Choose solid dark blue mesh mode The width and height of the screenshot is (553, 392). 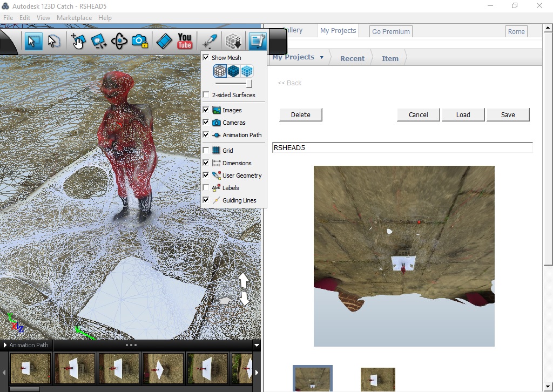click(233, 71)
